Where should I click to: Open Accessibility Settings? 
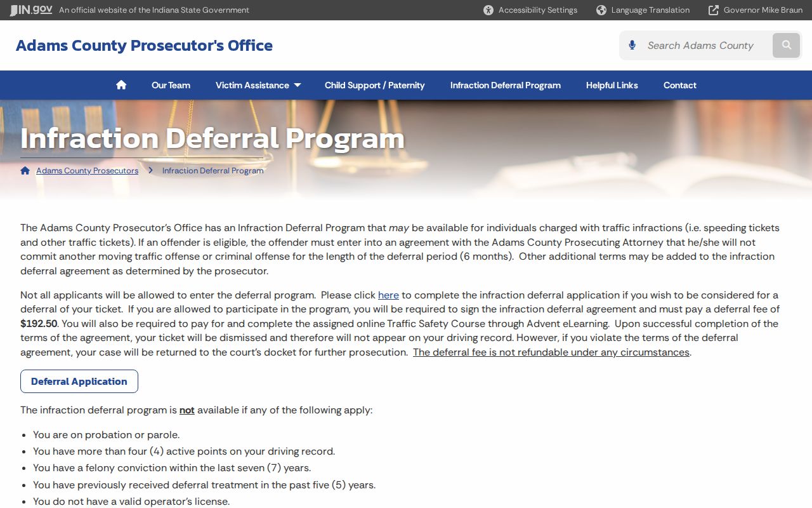530,10
